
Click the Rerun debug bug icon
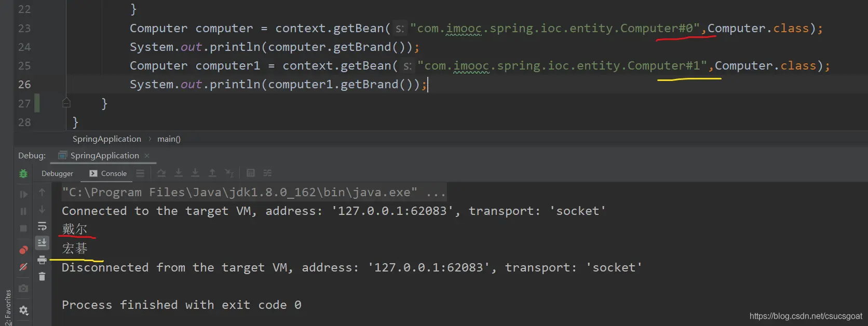pos(23,174)
